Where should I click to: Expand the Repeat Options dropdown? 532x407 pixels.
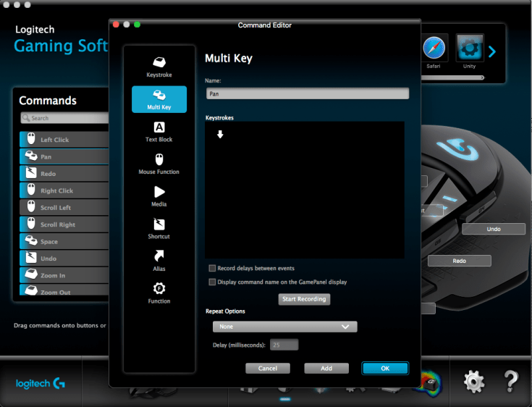281,327
